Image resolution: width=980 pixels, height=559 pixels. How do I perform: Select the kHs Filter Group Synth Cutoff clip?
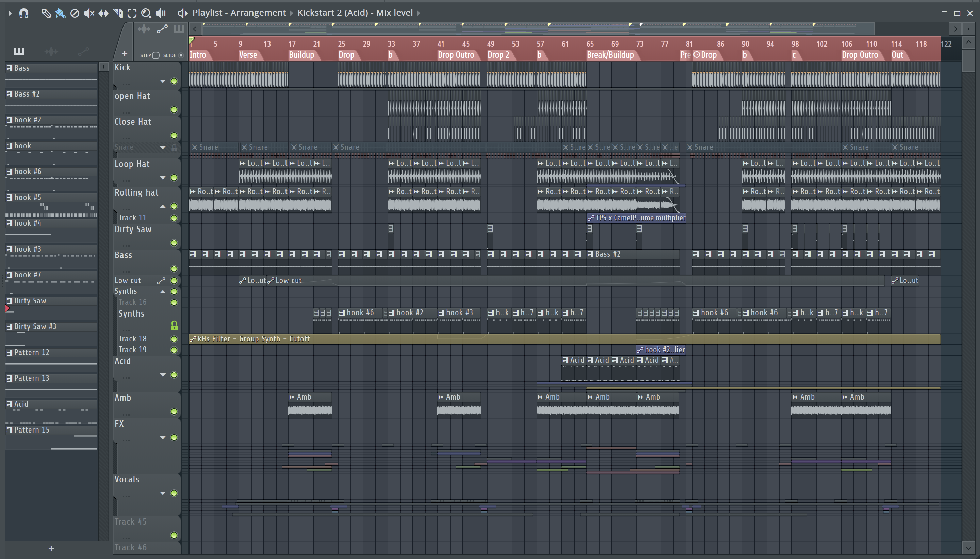pyautogui.click(x=564, y=339)
